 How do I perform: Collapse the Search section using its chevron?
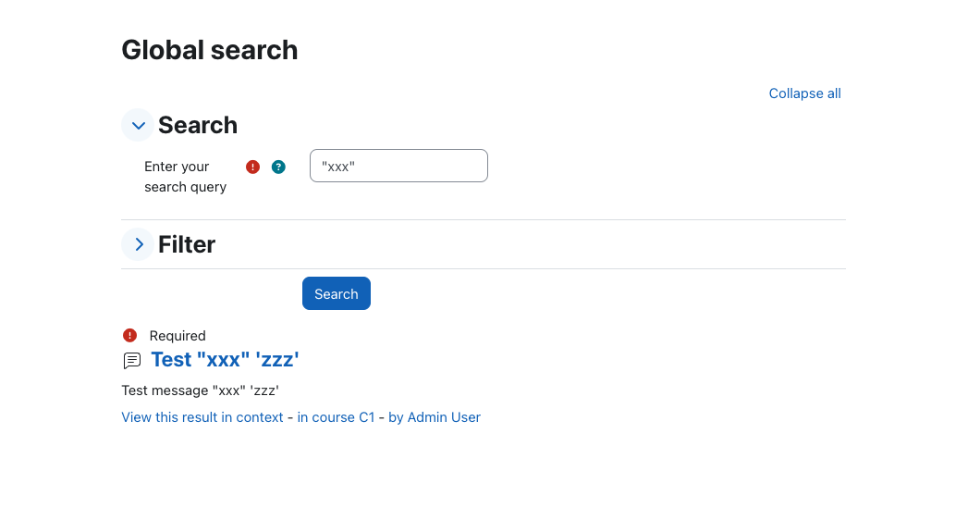point(138,125)
